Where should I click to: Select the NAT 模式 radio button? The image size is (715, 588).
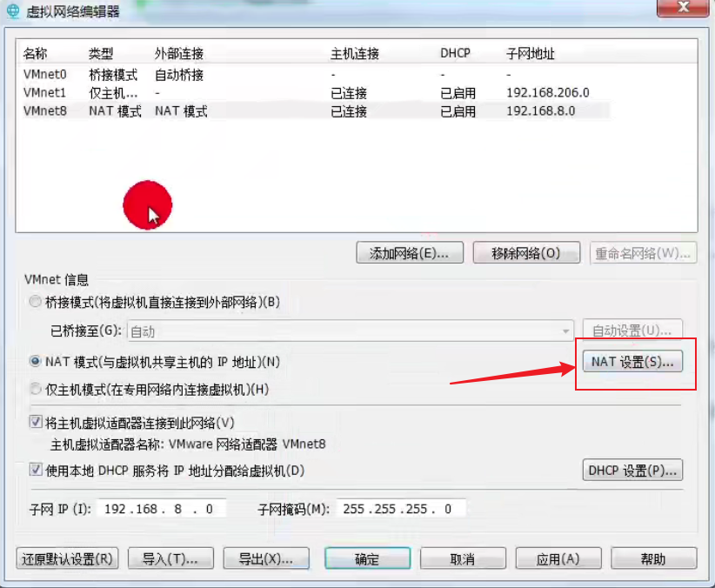[35, 361]
